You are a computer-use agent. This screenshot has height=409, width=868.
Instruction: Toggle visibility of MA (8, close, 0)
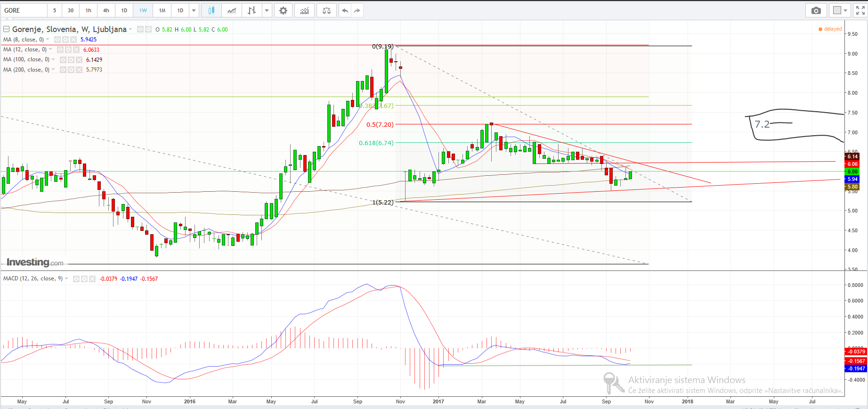pos(57,40)
